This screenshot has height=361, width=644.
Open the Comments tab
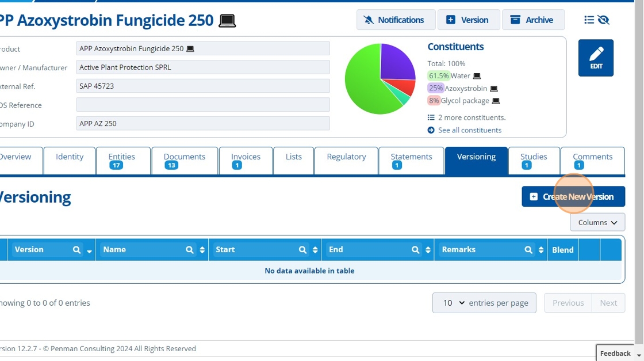tap(592, 161)
